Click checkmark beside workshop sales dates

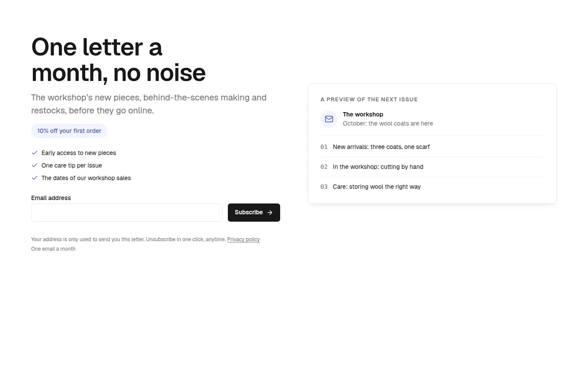(x=35, y=178)
